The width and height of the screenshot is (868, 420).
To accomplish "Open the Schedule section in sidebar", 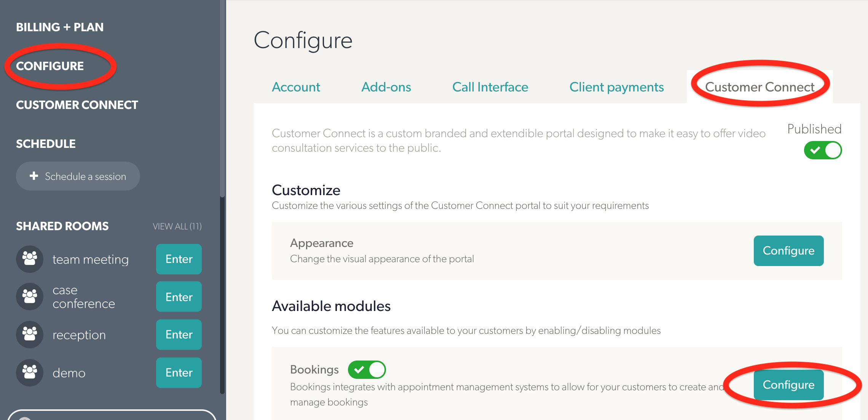I will [x=46, y=144].
